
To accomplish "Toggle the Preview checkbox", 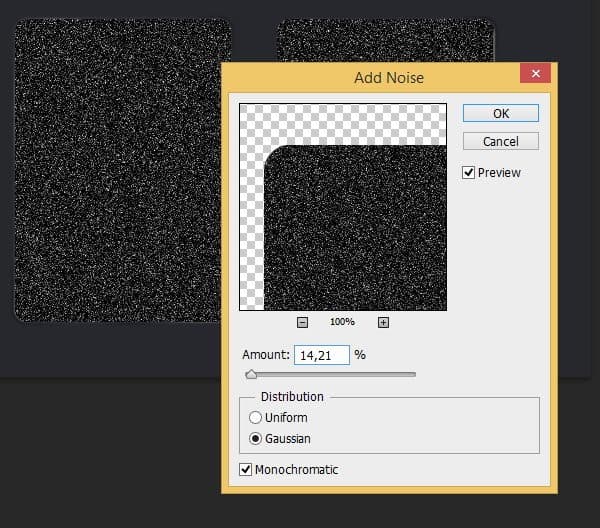I will click(x=469, y=173).
